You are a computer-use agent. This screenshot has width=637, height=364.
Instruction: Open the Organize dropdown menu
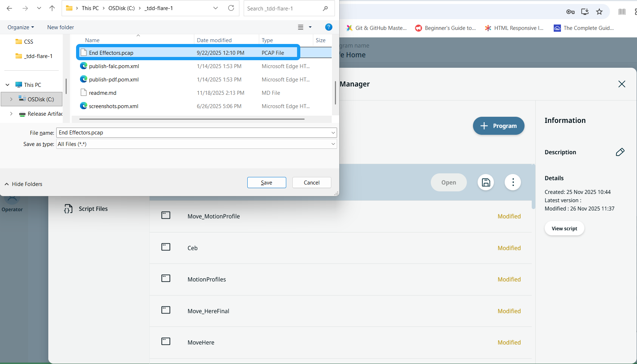tap(21, 27)
